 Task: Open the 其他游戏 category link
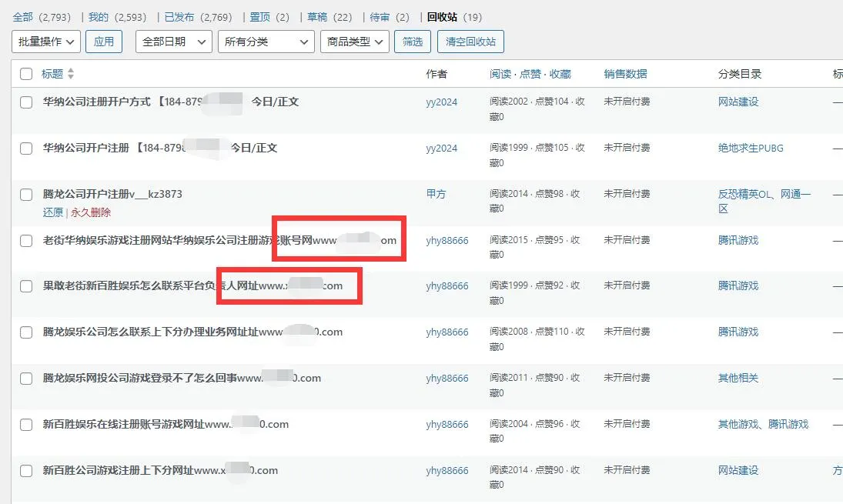pyautogui.click(x=738, y=425)
